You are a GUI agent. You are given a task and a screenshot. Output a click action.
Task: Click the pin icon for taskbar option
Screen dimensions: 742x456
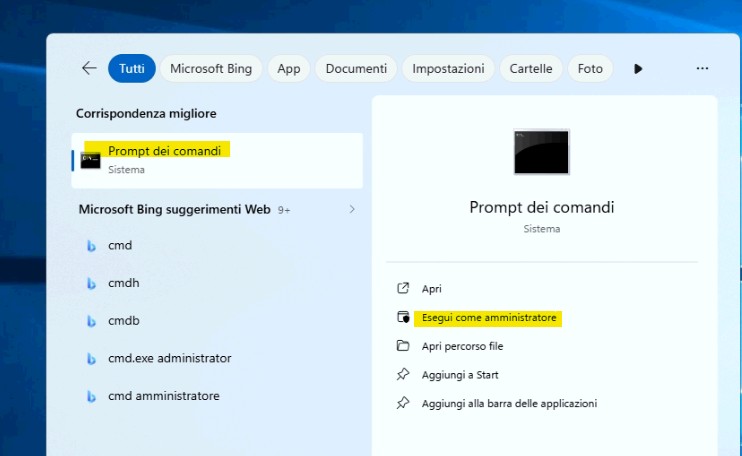point(403,403)
